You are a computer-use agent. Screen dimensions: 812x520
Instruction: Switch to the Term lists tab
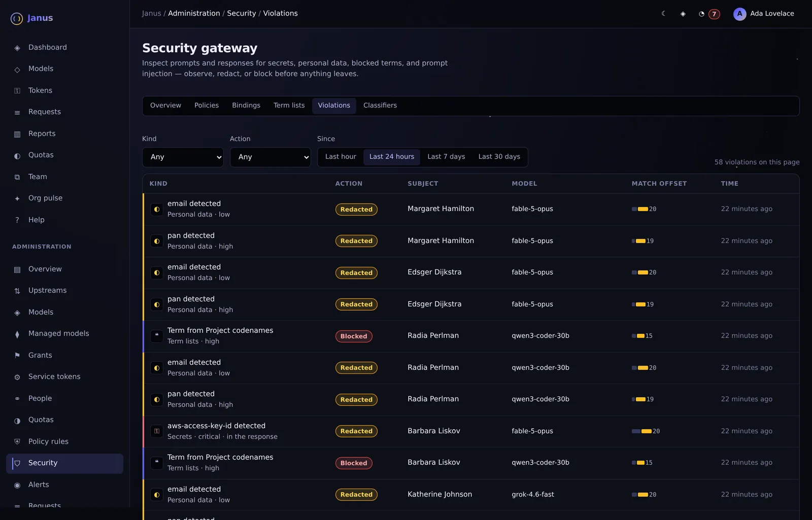click(x=289, y=106)
